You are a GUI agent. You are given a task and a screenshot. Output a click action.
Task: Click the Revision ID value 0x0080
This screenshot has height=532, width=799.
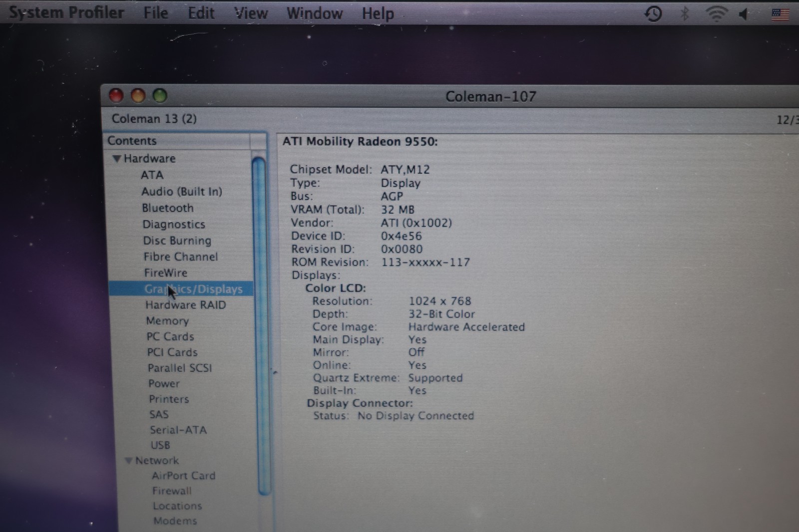402,249
